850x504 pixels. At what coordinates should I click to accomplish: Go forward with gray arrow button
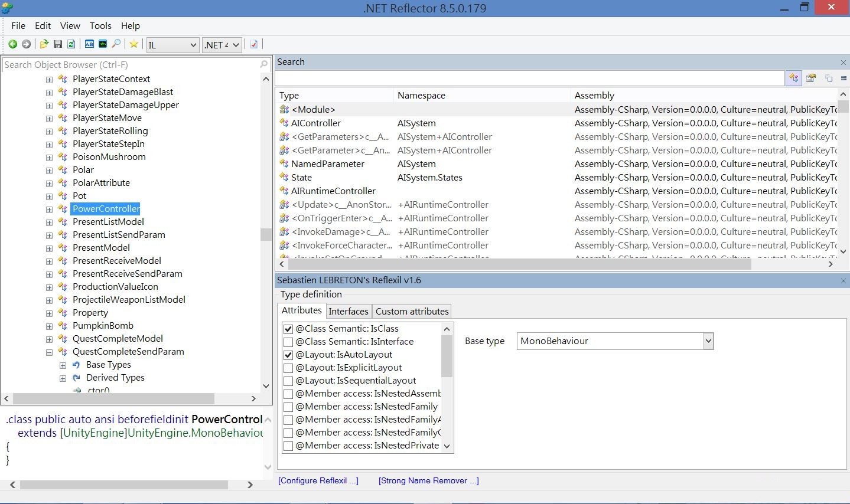tap(26, 44)
